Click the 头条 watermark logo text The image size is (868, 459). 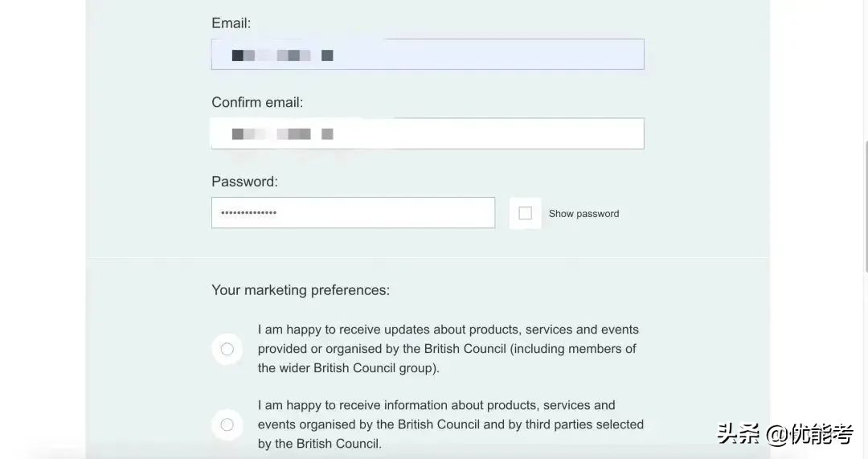coord(739,435)
